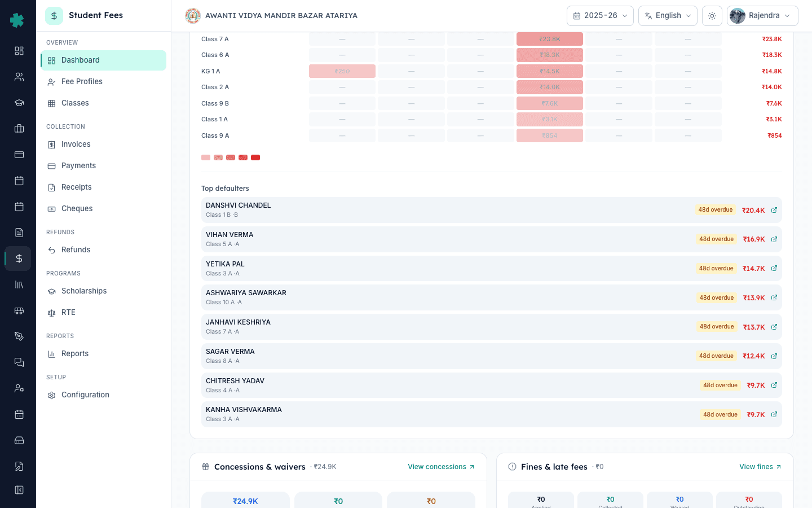Click the middle legend color swatch
Screen dimensions: 812x508
[x=231, y=157]
